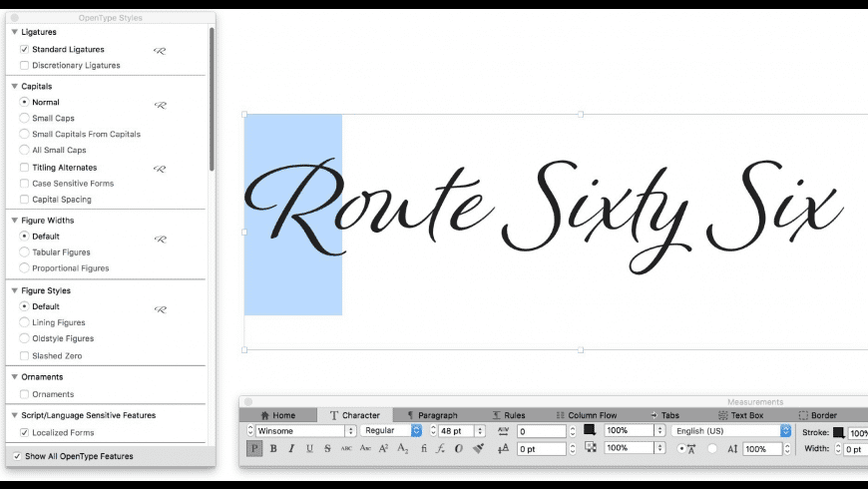Image resolution: width=868 pixels, height=489 pixels.
Task: Collapse Script/Language Sensitive Features section
Action: coord(15,415)
